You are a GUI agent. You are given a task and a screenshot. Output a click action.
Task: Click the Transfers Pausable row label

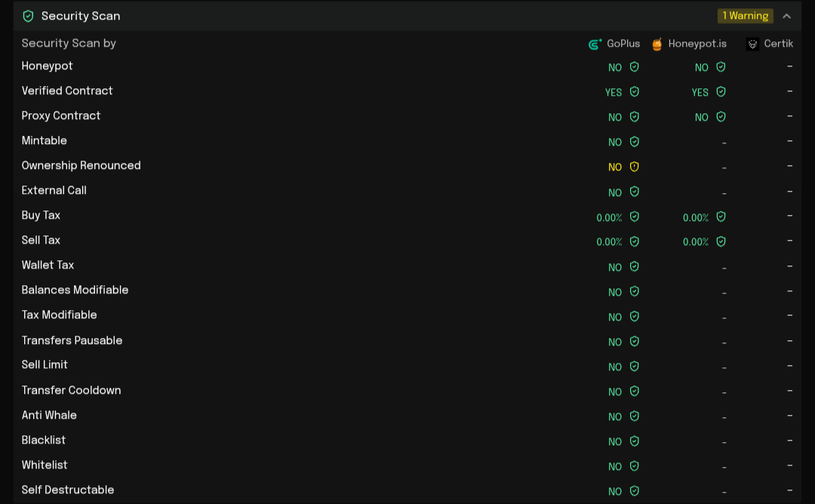[x=72, y=340]
